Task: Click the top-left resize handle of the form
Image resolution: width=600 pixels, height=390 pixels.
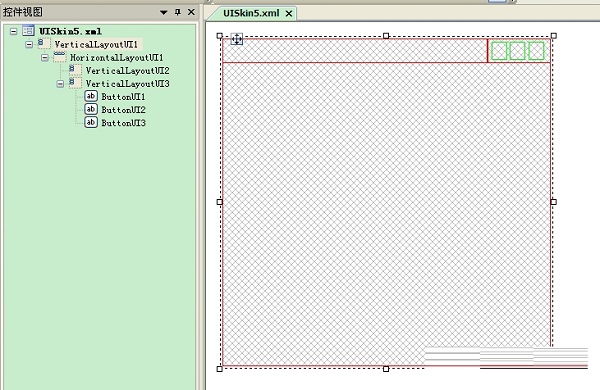Action: [x=220, y=36]
